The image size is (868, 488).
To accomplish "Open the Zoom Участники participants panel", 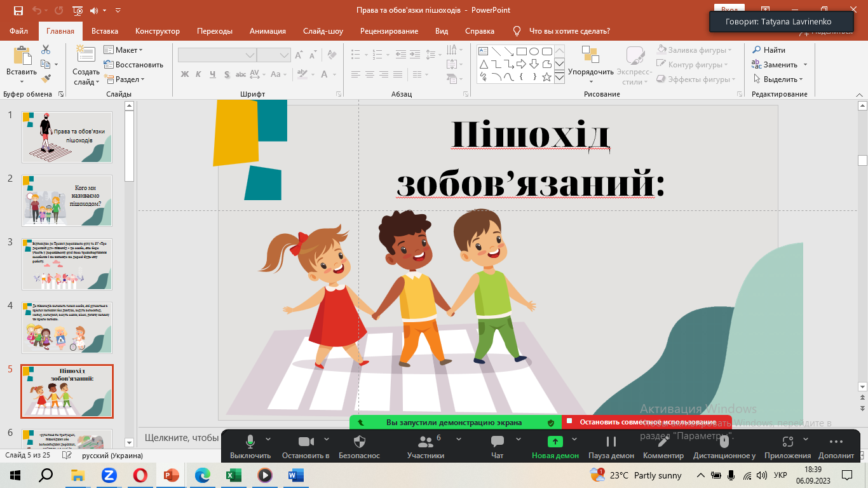I will 426,446.
